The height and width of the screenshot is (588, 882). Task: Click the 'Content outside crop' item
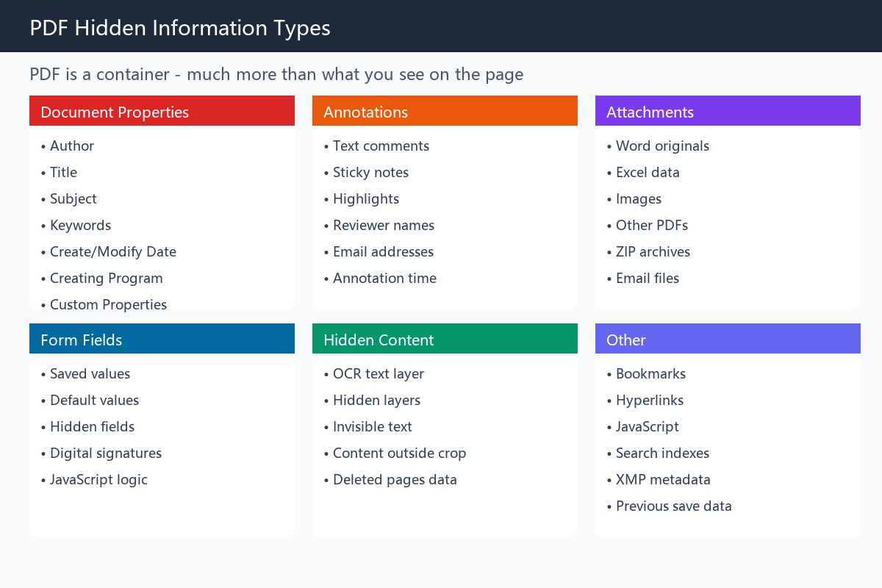coord(395,453)
